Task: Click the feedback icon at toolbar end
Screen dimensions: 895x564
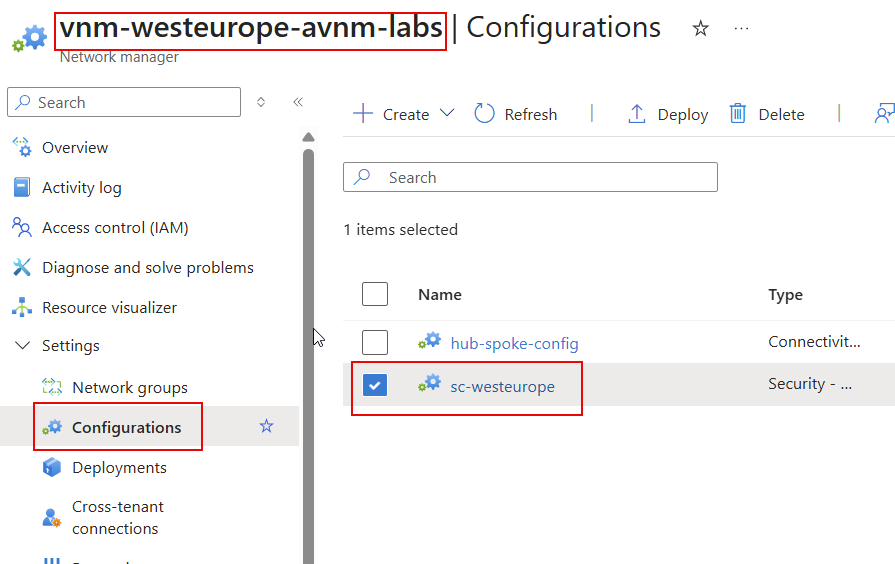Action: (x=884, y=114)
